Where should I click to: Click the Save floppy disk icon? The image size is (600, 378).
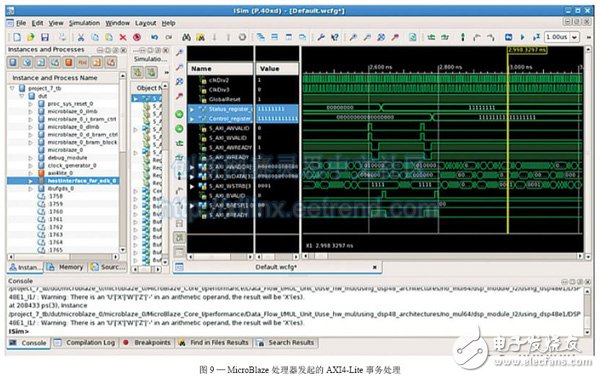point(45,37)
